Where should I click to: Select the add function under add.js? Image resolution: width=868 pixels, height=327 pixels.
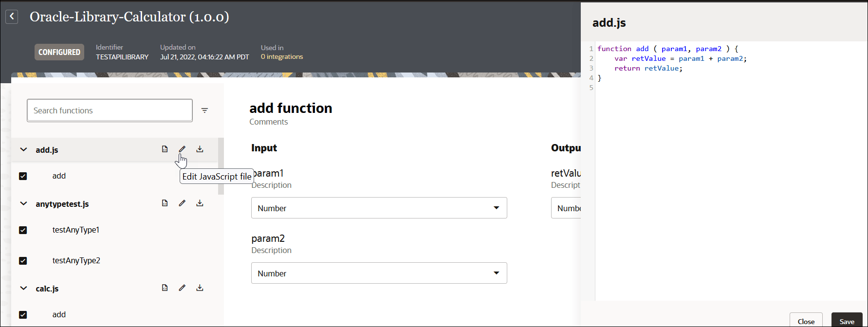coord(59,176)
